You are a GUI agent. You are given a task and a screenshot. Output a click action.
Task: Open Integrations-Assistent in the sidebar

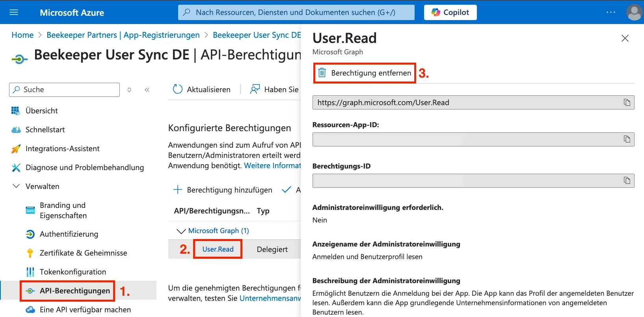[62, 148]
